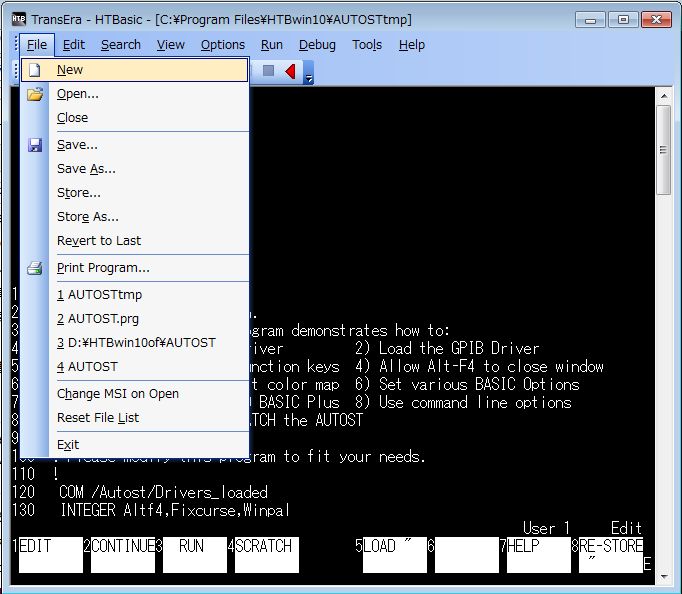
Task: Click the printer icon beside Print Program
Action: click(35, 268)
